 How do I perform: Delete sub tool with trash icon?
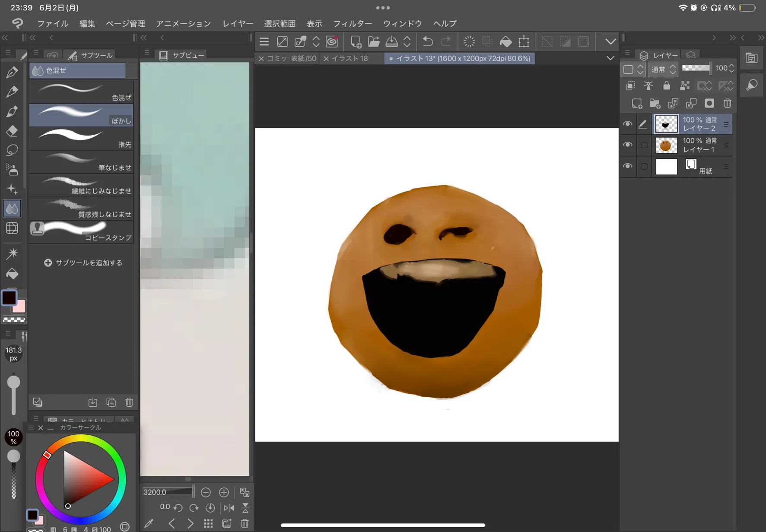(129, 402)
